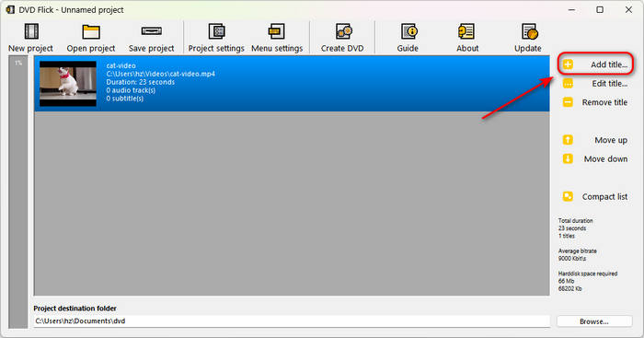Show the About dialog
The width and height of the screenshot is (644, 338).
tap(467, 39)
